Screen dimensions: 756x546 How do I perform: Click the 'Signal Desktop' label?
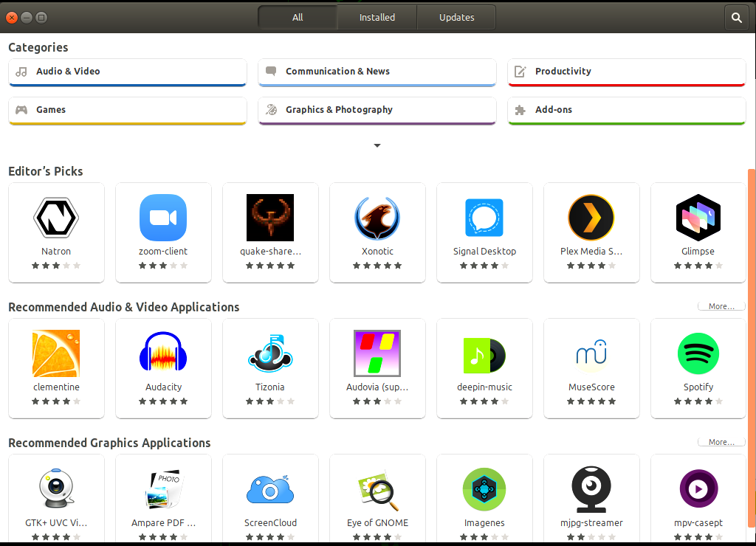click(x=484, y=251)
